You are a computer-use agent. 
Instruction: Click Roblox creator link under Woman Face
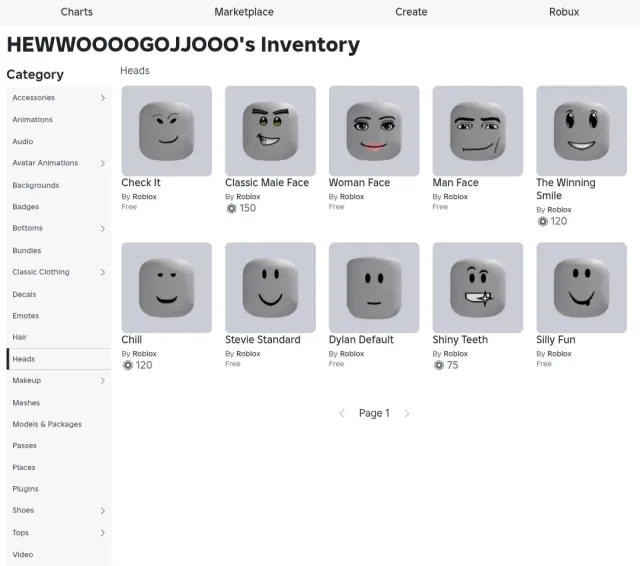click(x=352, y=197)
